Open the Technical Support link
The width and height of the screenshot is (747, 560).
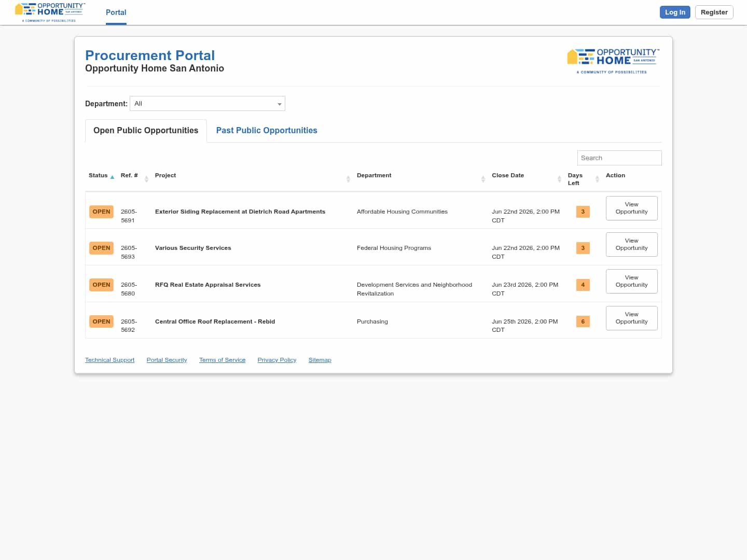(x=109, y=360)
